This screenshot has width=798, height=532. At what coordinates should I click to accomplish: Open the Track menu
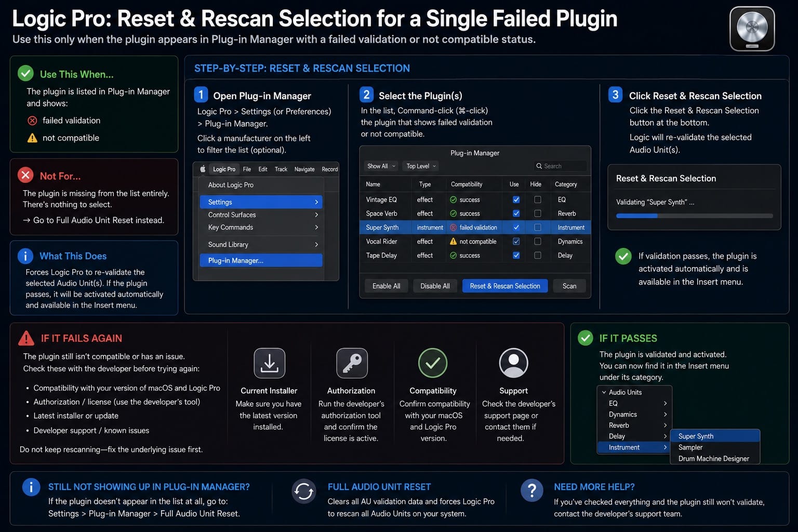click(281, 169)
